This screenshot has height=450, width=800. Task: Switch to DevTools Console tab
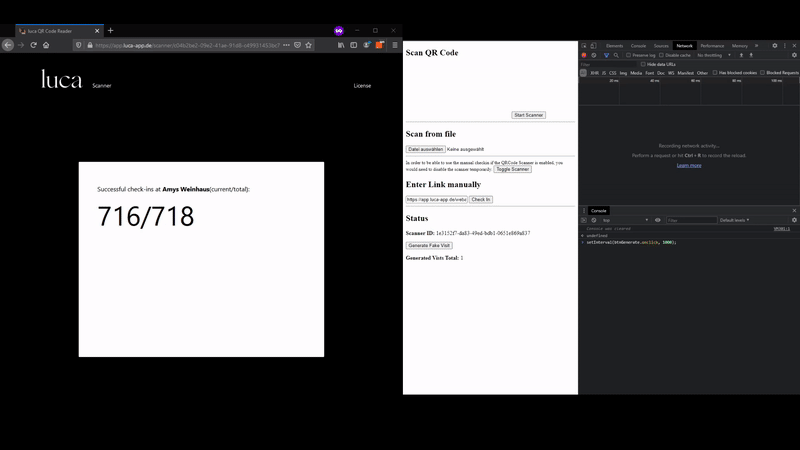(x=638, y=46)
